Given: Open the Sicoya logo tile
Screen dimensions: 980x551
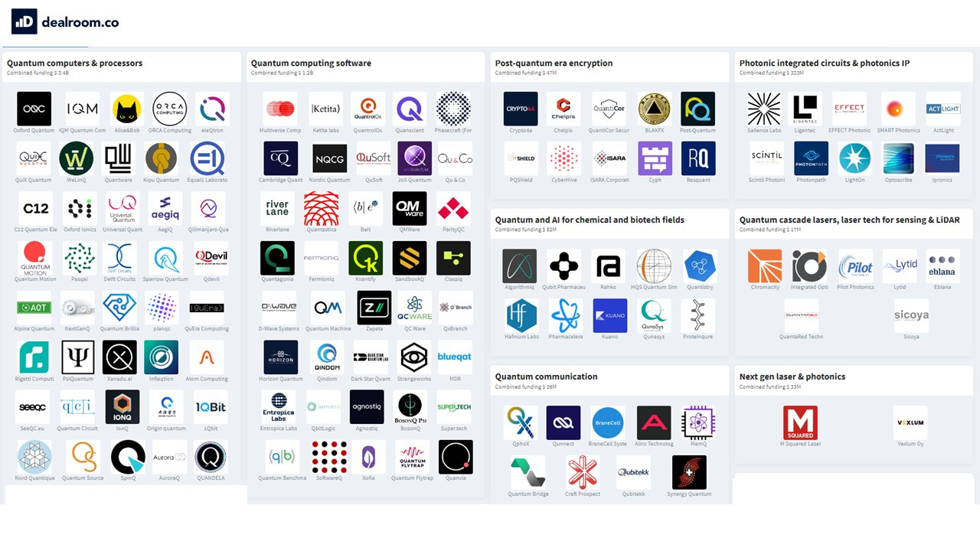Looking at the screenshot, I should coord(911,315).
